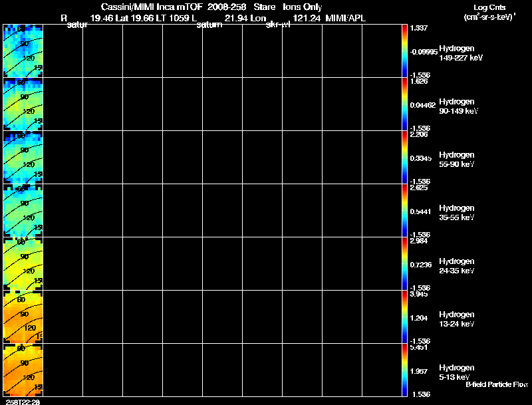Click the colorbar midpoint value 1.957

coord(419,372)
